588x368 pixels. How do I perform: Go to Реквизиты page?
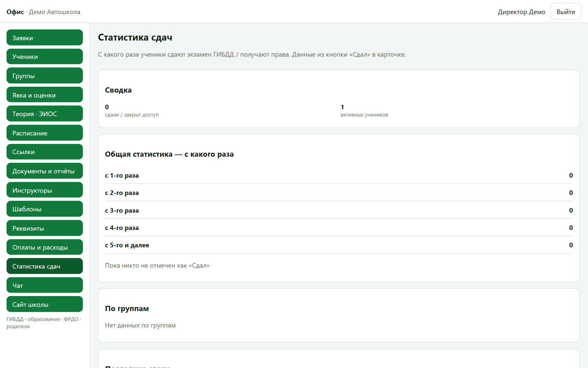[45, 228]
